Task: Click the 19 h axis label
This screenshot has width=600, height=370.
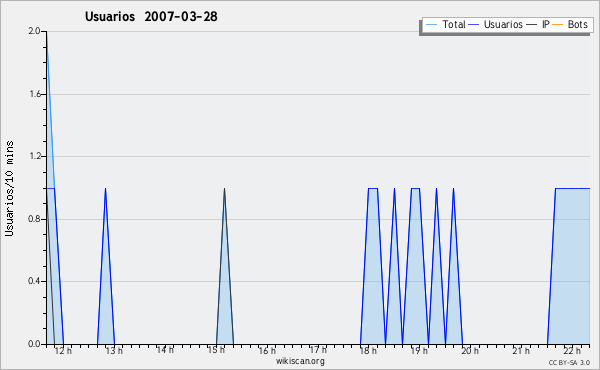Action: pyautogui.click(x=419, y=350)
